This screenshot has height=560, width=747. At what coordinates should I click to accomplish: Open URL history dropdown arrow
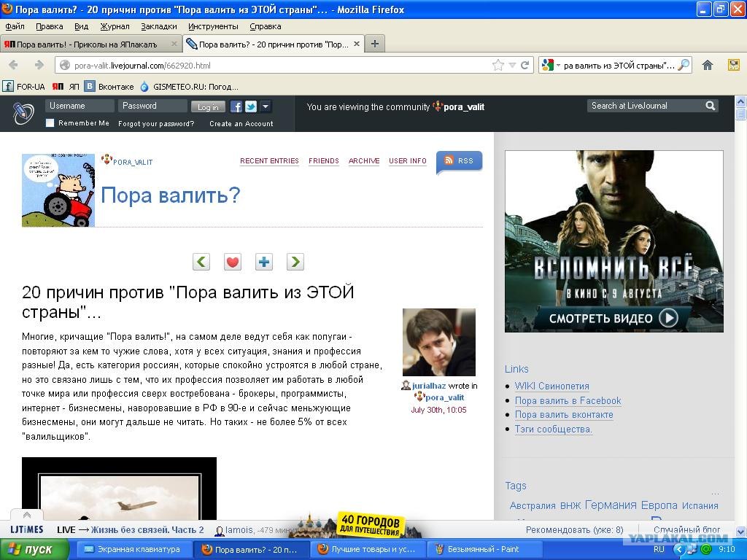coord(512,65)
